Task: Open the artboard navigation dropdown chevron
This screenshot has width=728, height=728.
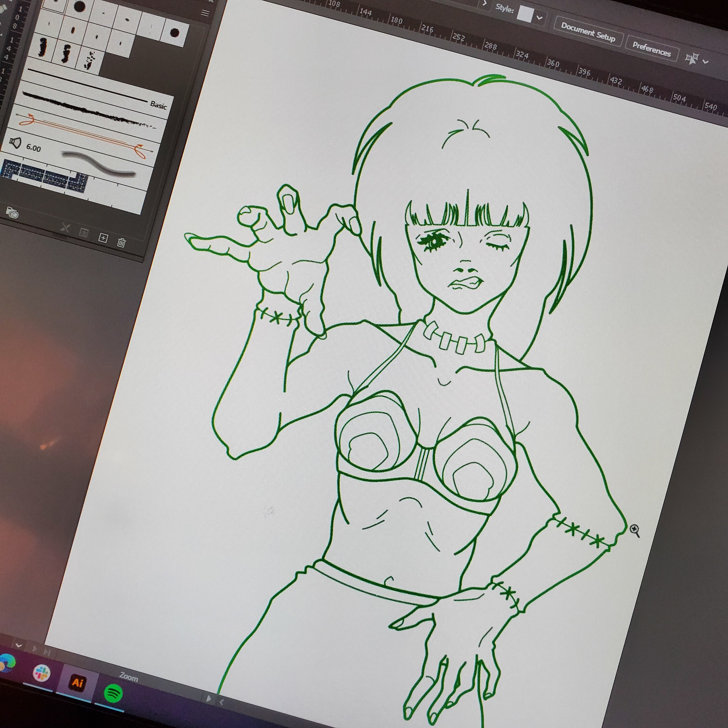Action: point(19,645)
